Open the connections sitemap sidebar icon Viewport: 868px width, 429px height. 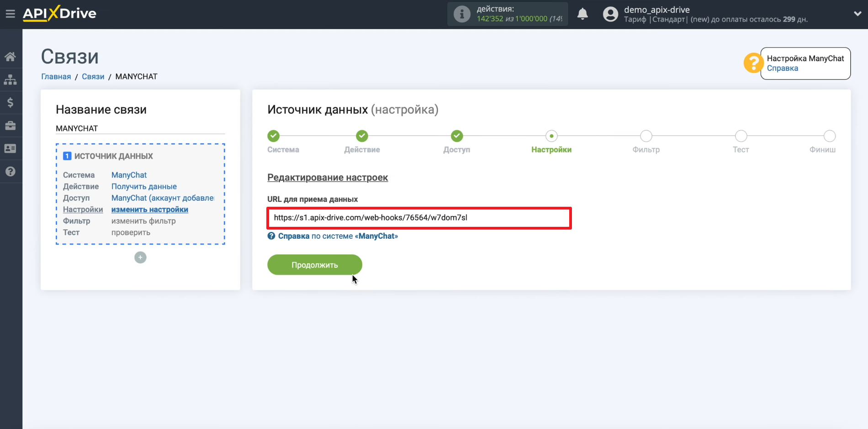pos(10,80)
